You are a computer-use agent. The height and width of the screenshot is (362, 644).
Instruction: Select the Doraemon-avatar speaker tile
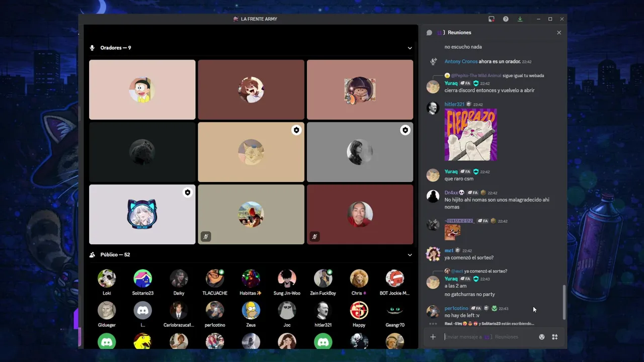point(142,89)
